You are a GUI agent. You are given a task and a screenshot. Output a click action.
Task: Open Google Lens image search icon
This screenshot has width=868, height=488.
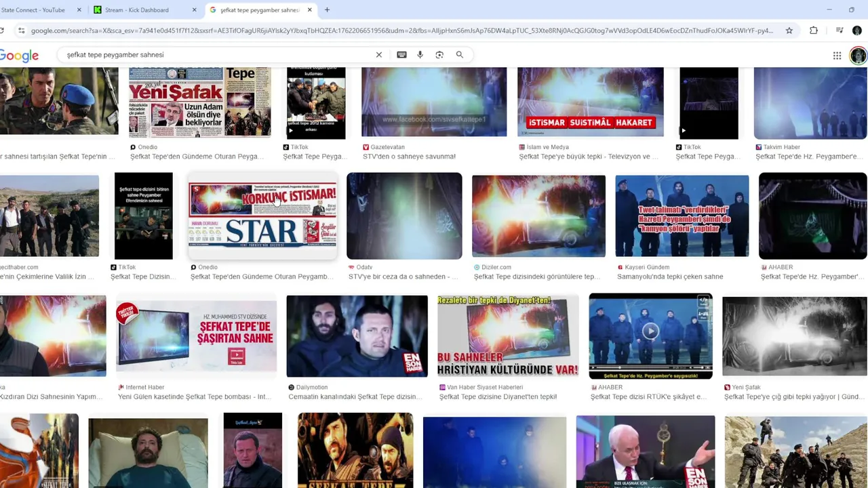[439, 55]
